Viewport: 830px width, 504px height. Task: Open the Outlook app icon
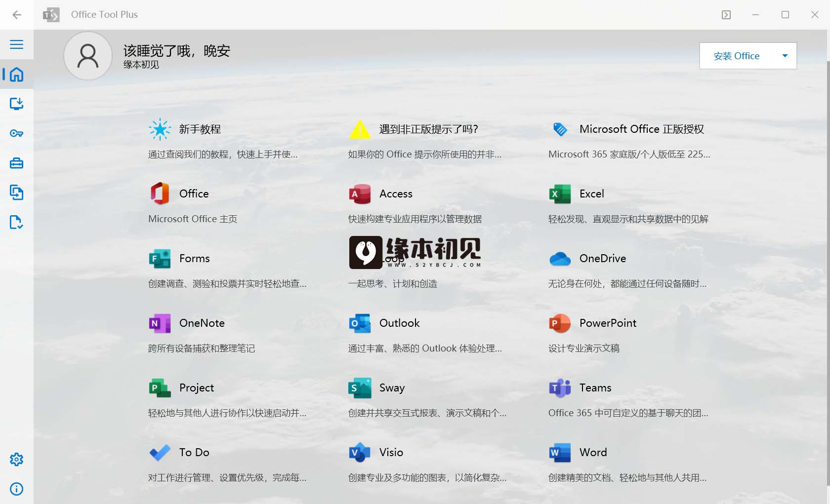[360, 323]
